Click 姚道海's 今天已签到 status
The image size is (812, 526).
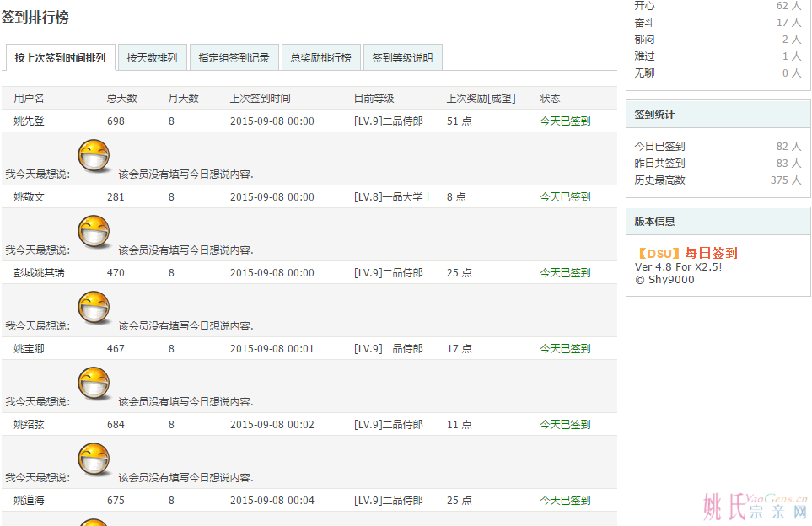pyautogui.click(x=565, y=500)
